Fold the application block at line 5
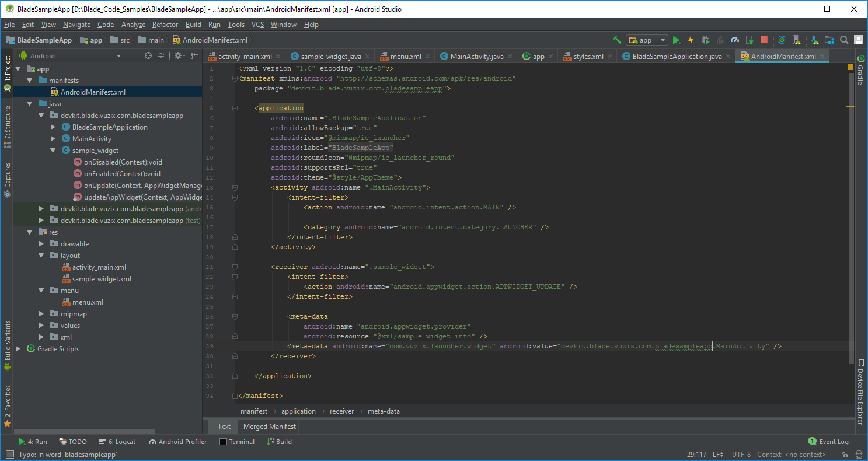 click(235, 108)
